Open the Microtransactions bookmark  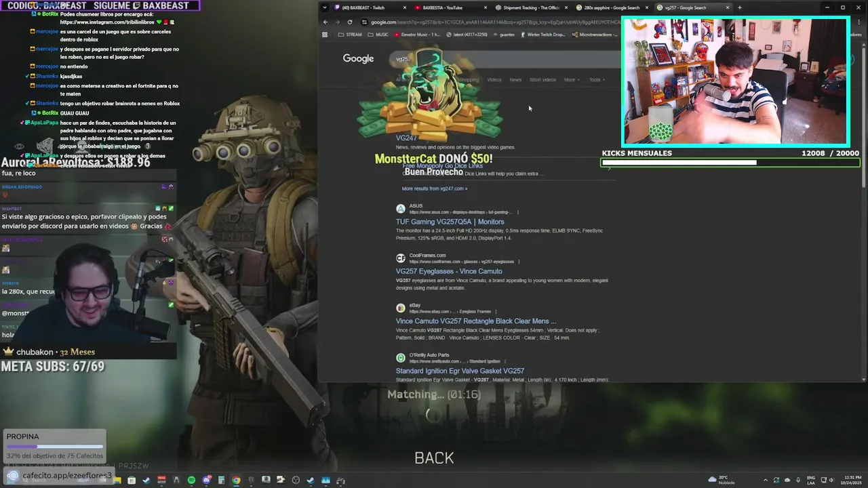[595, 35]
